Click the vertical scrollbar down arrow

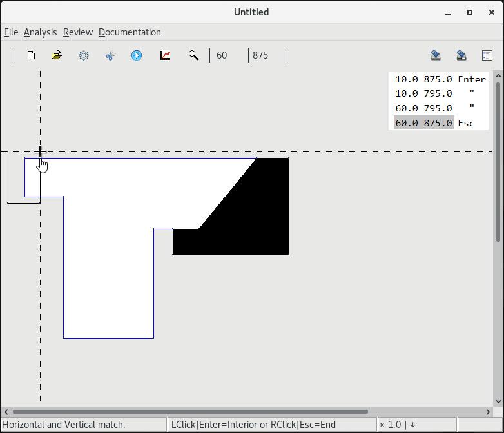[x=498, y=401]
